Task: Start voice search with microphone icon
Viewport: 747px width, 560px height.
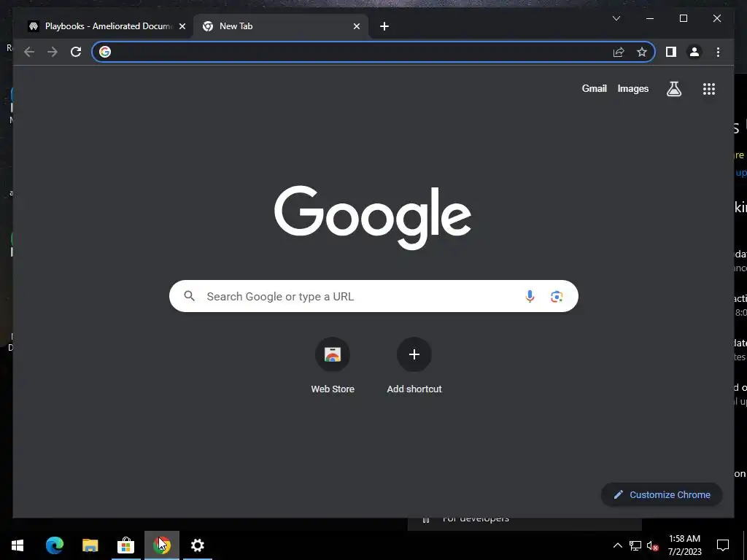Action: (x=530, y=296)
